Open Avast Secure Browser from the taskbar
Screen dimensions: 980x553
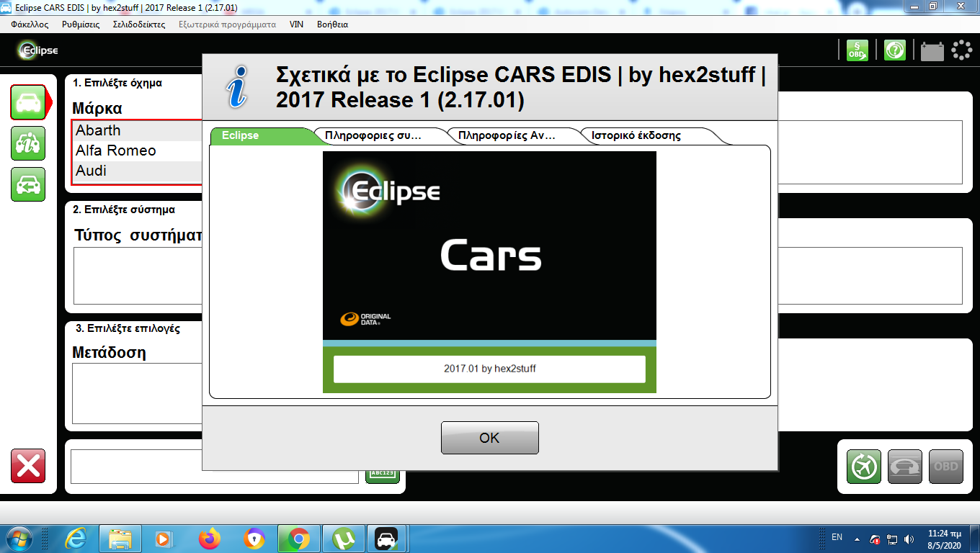pyautogui.click(x=254, y=538)
